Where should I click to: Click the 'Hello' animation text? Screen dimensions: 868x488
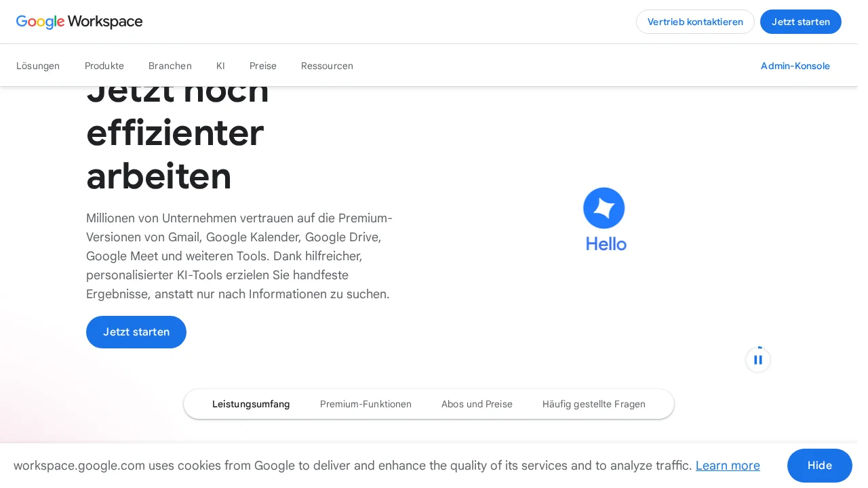[x=606, y=244]
